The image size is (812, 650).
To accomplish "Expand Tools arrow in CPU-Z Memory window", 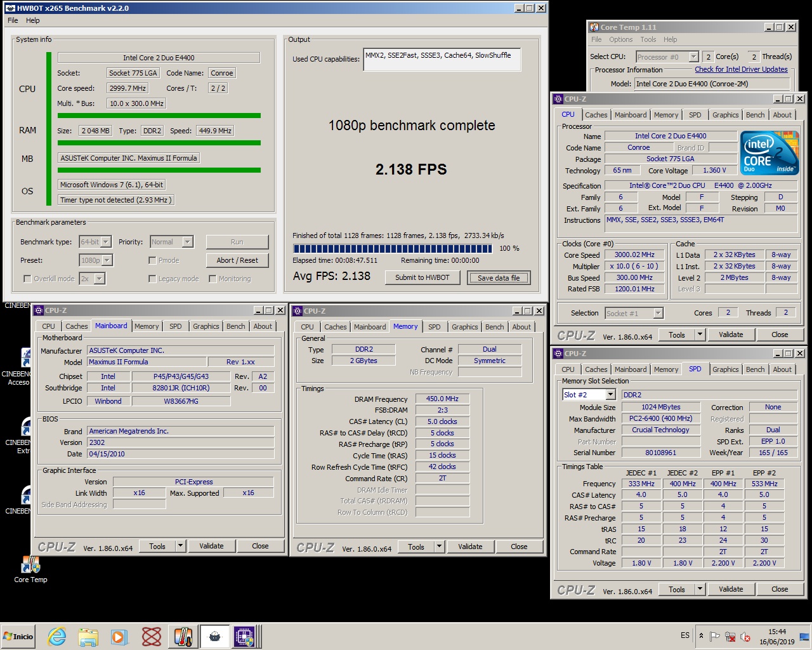I will (439, 547).
